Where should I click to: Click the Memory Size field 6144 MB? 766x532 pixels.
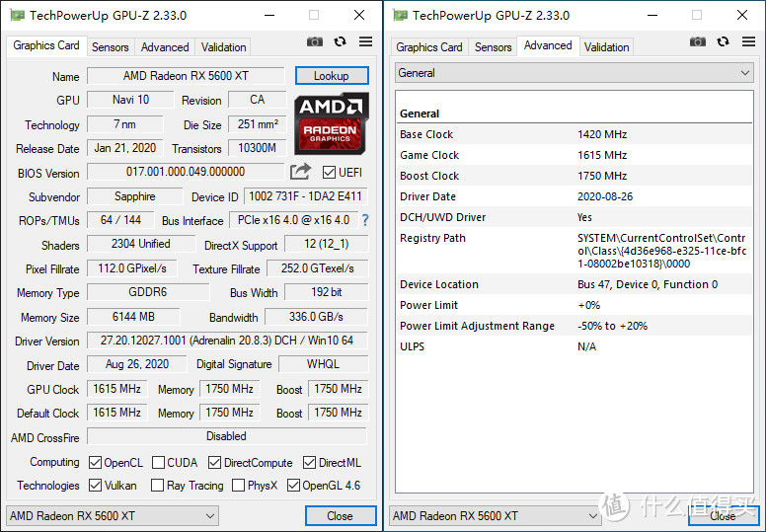click(x=133, y=317)
